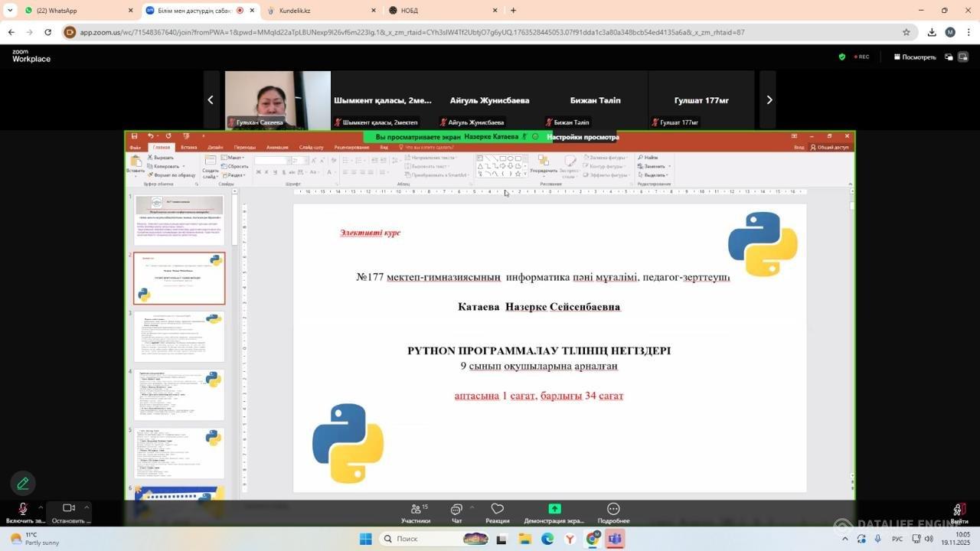Image resolution: width=980 pixels, height=551 pixels.
Task: Open the Макет (Layout) dropdown
Action: 235,157
